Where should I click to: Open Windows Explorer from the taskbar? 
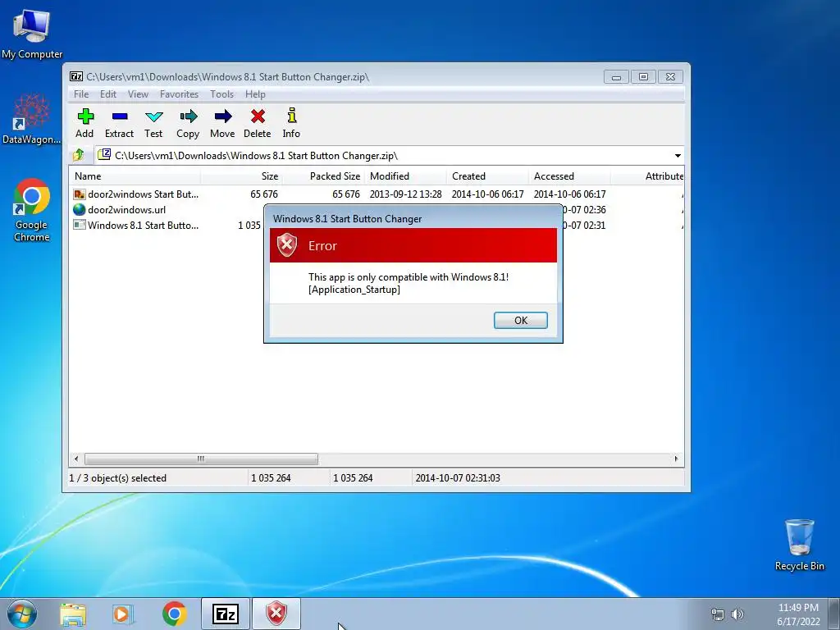(x=73, y=614)
